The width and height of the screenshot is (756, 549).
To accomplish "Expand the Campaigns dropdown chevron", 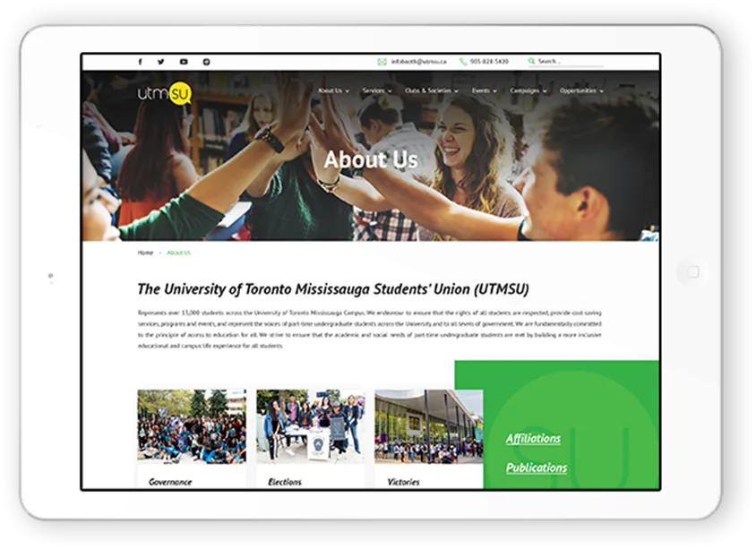I will (545, 91).
